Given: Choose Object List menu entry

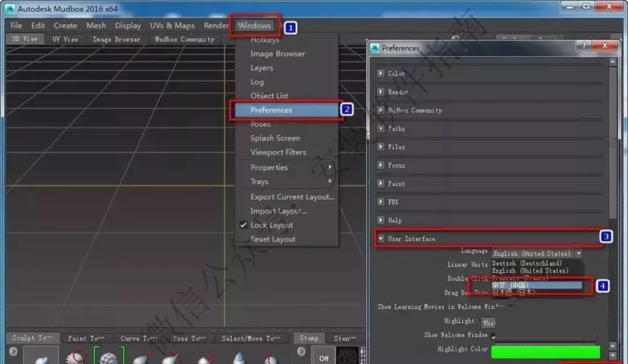Looking at the screenshot, I should coord(269,96).
